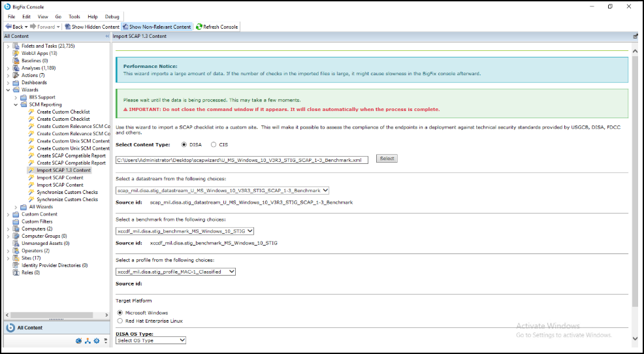Click the Select file button
This screenshot has height=354, width=644.
pos(387,159)
